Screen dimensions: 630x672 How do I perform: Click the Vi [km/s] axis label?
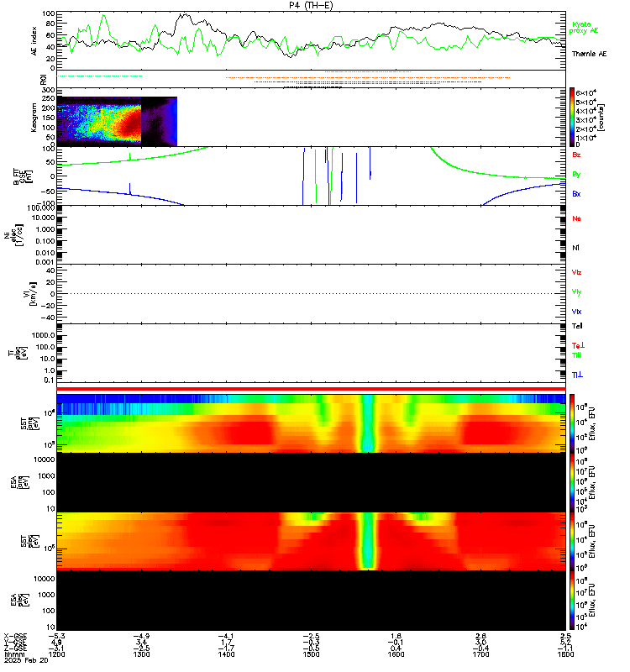(32, 293)
